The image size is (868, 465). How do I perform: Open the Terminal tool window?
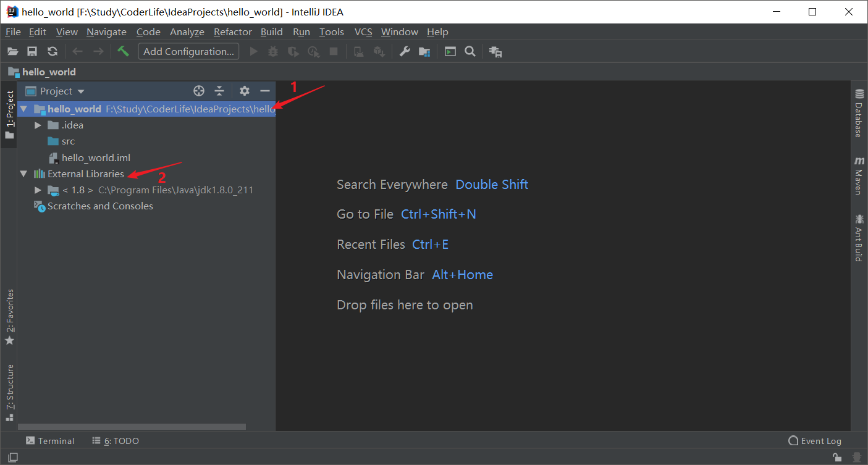pos(50,441)
